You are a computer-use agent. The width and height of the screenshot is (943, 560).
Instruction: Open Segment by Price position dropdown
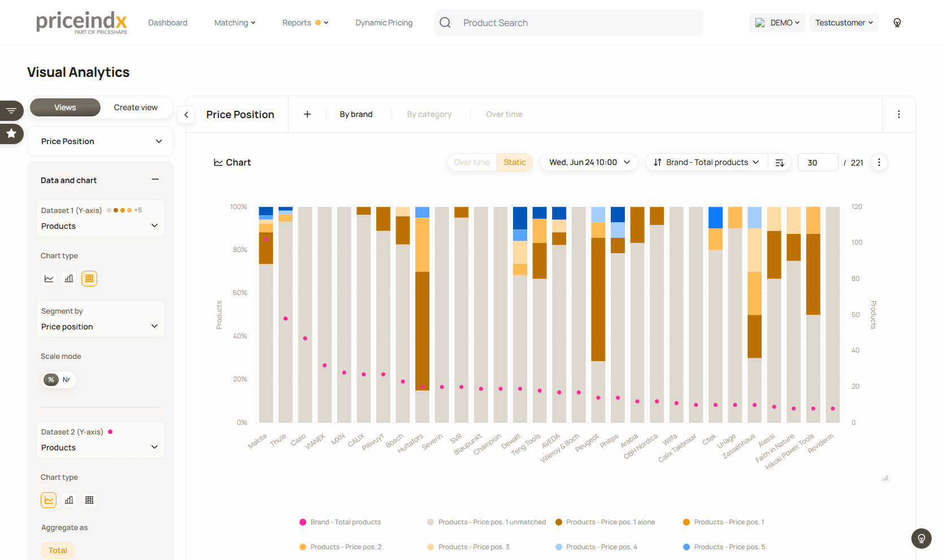[101, 319]
